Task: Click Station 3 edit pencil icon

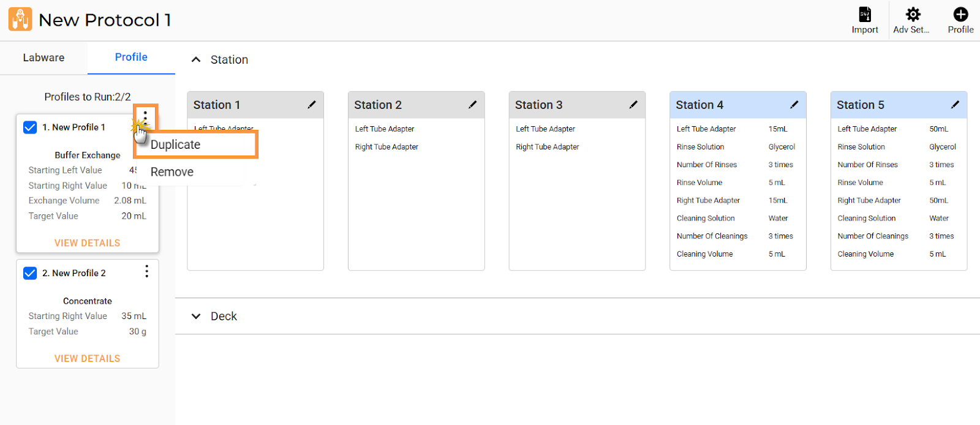Action: (x=633, y=105)
